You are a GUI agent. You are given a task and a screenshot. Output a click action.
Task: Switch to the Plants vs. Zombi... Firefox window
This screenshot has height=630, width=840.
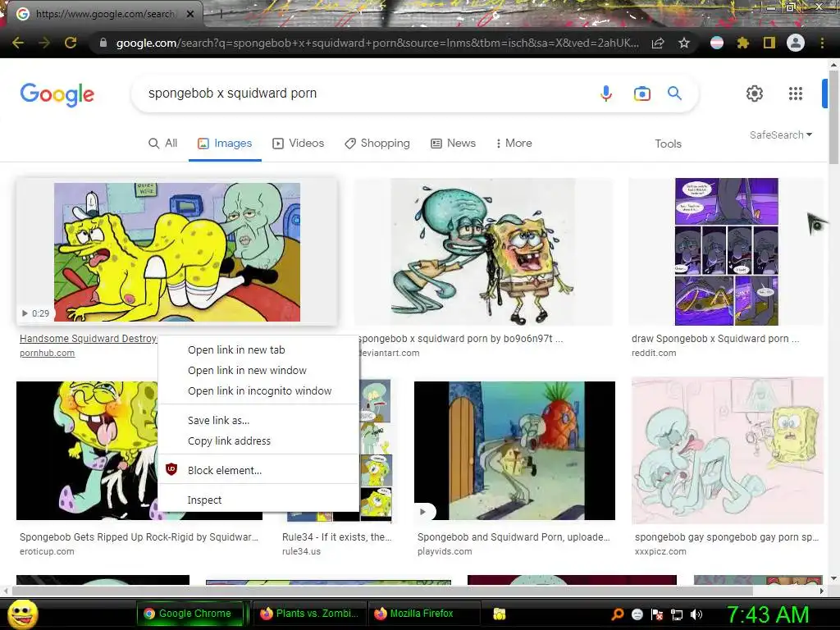pyautogui.click(x=309, y=614)
